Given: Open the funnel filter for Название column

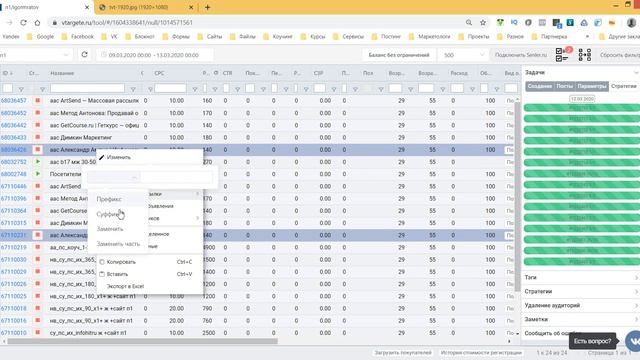Looking at the screenshot, I should (133, 89).
